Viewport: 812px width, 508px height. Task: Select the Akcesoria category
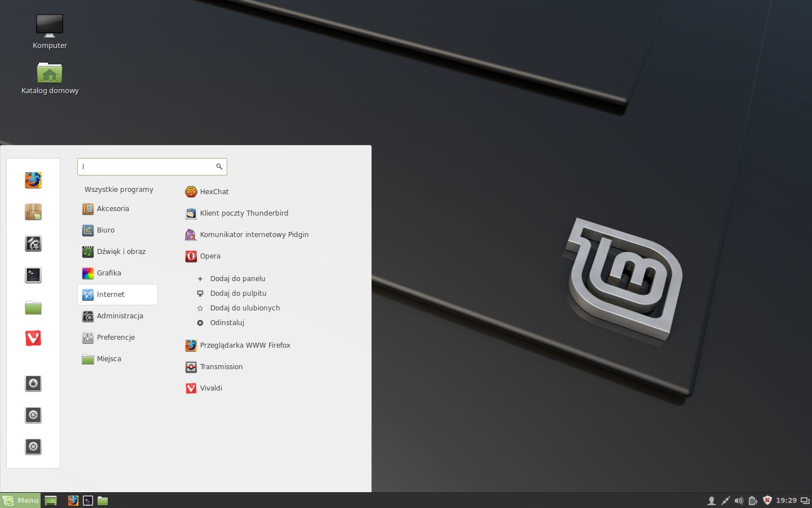pyautogui.click(x=117, y=209)
